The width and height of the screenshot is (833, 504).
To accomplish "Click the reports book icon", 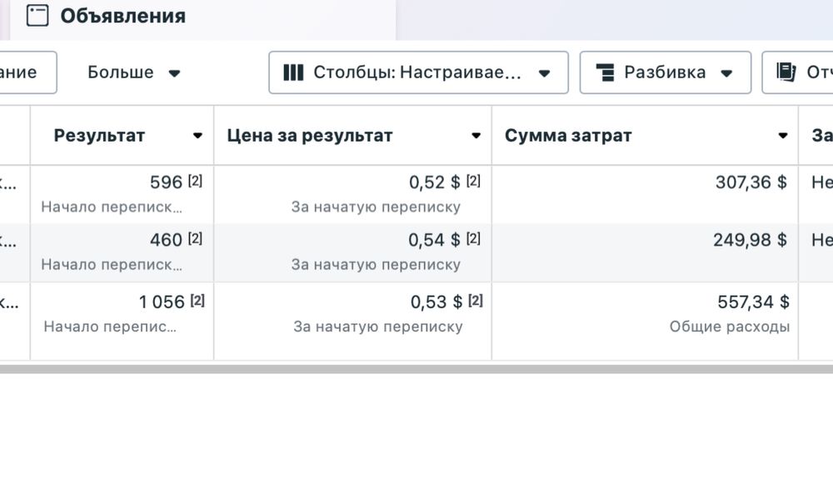I will click(x=786, y=72).
